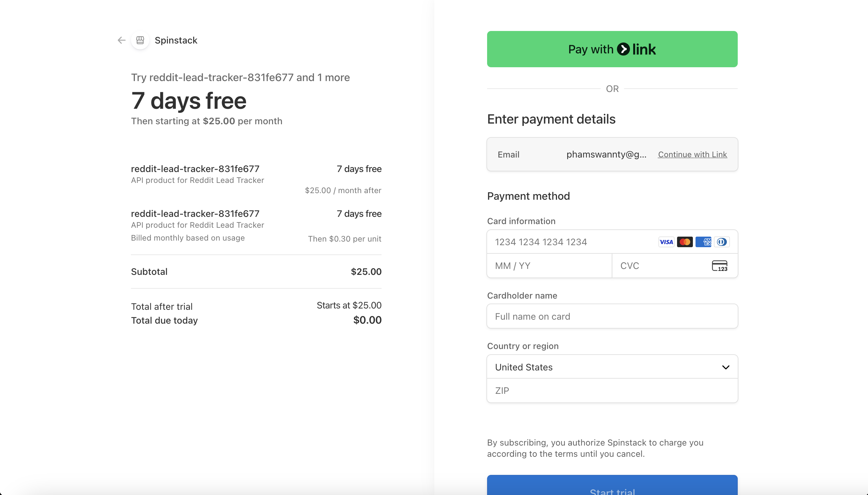Click the truncated phamswannty email address
Screen dimensions: 868x495
tap(607, 154)
